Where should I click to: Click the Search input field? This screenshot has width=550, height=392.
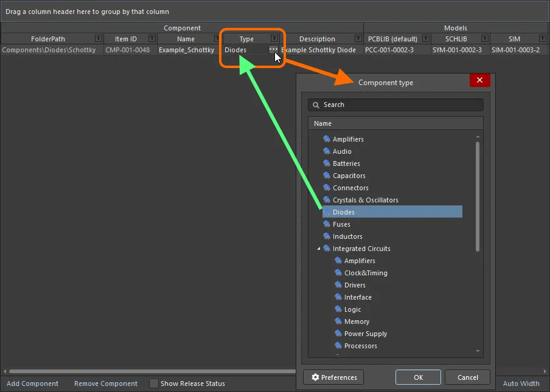(395, 105)
